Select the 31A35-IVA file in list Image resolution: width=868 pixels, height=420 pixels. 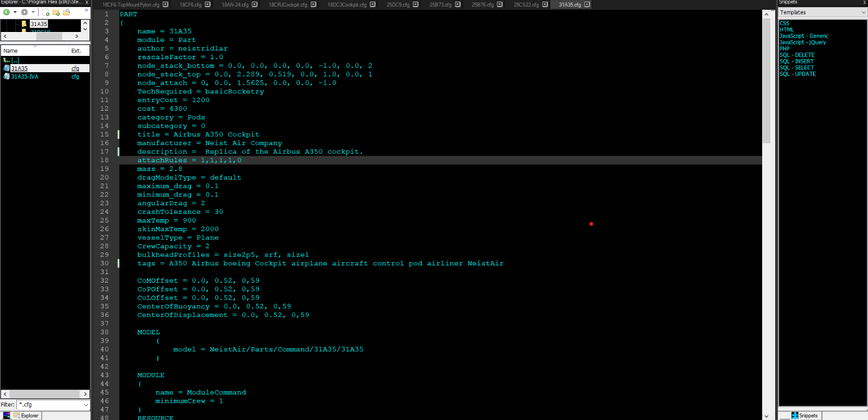tap(24, 77)
